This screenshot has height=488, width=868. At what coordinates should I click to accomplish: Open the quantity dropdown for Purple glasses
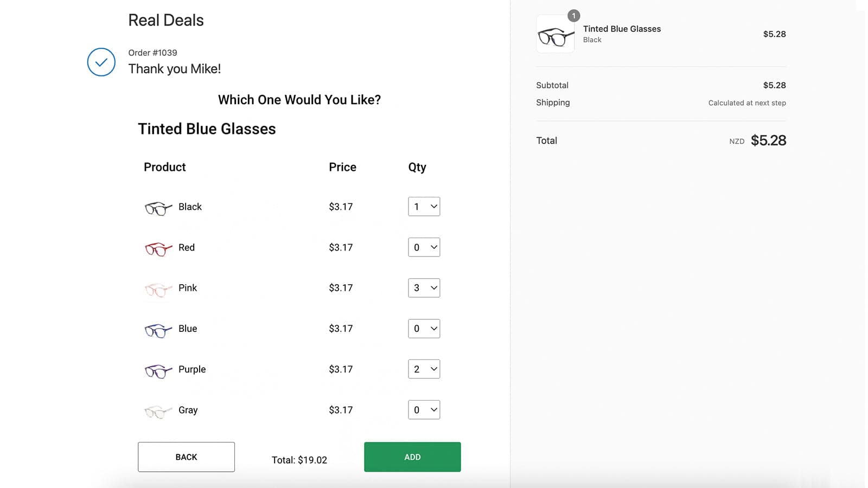click(424, 369)
